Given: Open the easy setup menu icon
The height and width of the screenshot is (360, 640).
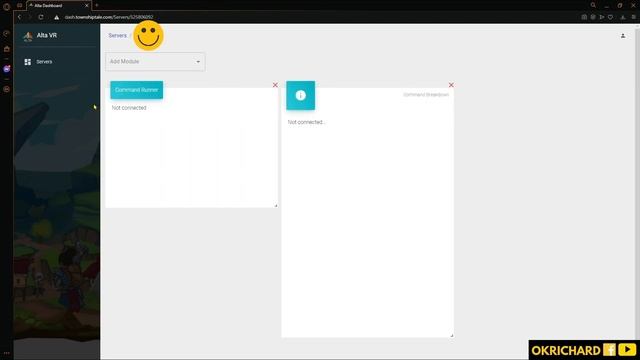Looking at the screenshot, I should pos(633,17).
